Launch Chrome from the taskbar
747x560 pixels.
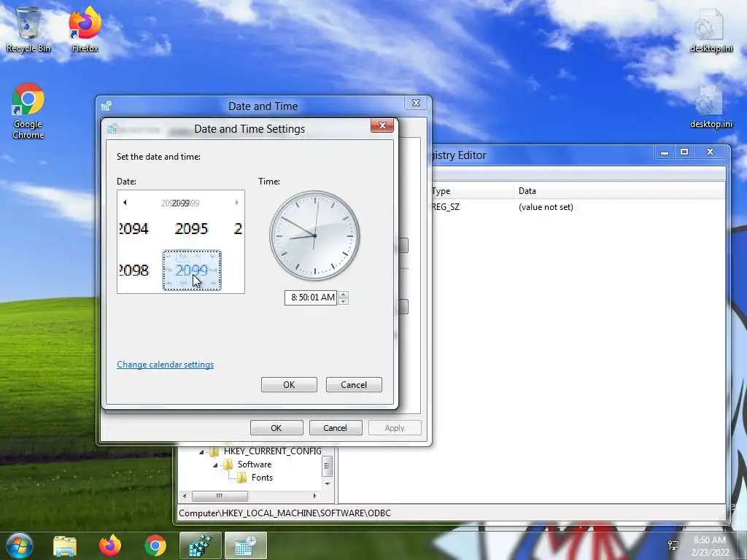[x=155, y=545]
